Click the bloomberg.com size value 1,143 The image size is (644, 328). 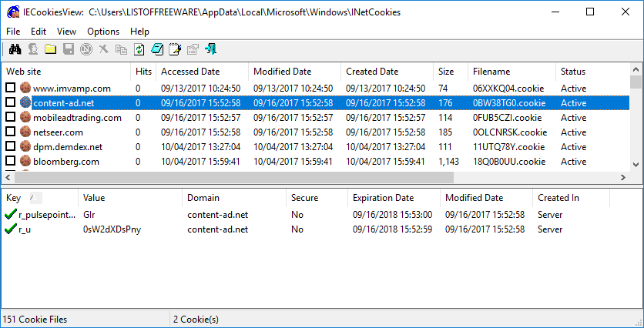point(448,162)
